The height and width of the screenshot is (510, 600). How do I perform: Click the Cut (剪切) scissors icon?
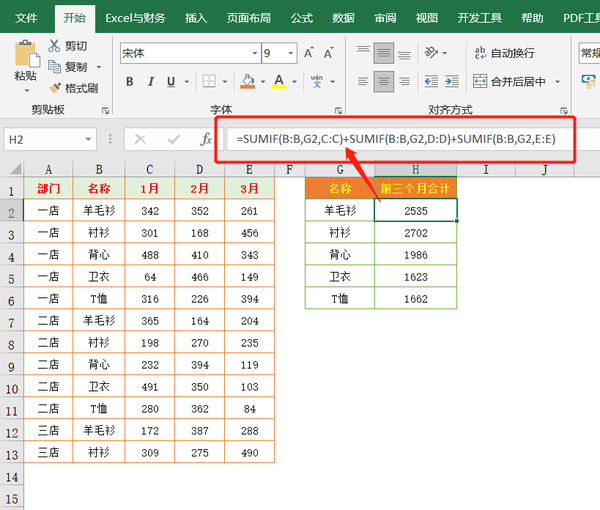point(54,46)
